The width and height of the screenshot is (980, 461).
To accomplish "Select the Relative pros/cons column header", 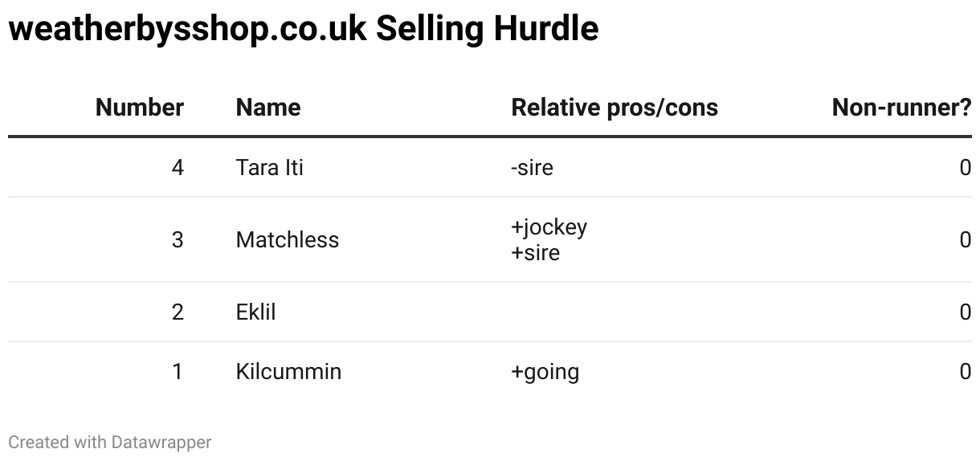I will click(x=615, y=108).
